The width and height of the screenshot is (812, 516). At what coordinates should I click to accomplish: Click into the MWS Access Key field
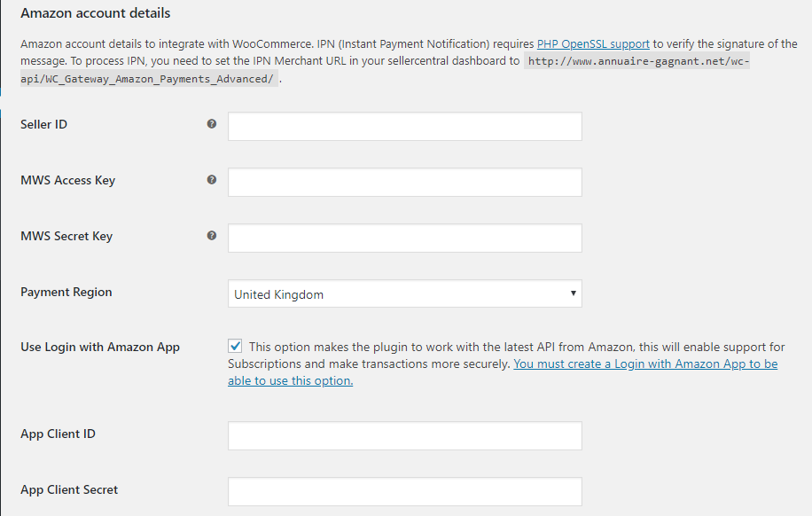[x=405, y=183]
